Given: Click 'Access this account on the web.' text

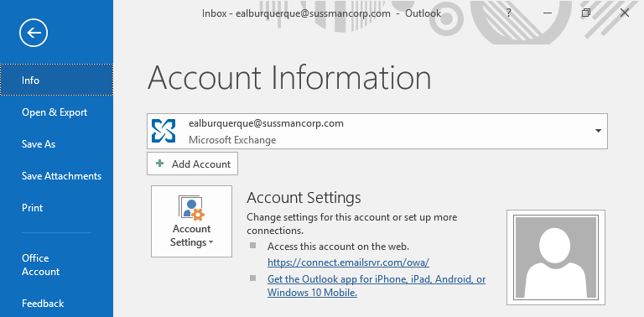Looking at the screenshot, I should pos(338,247).
